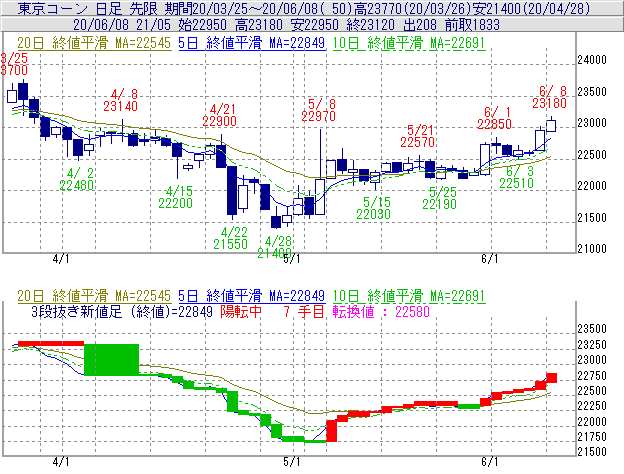Screen dimensions: 624x474
Task: Click the 4/21 22900 high label
Action: point(219,115)
